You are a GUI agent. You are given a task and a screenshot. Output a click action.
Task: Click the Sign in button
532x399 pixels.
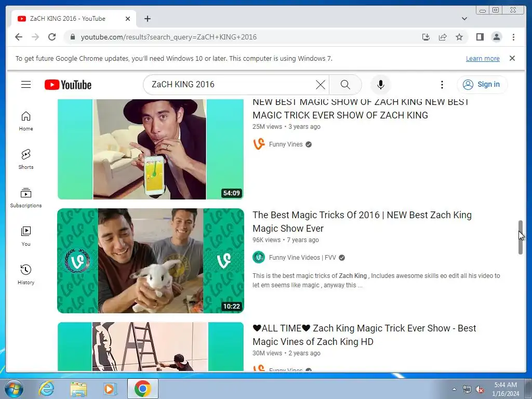[x=482, y=85]
